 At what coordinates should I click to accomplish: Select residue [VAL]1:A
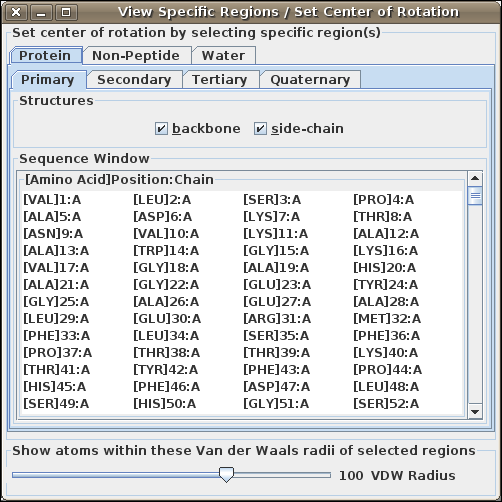52,200
